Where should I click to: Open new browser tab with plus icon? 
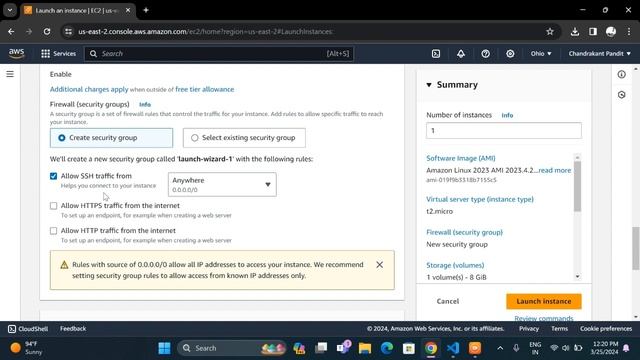146,10
